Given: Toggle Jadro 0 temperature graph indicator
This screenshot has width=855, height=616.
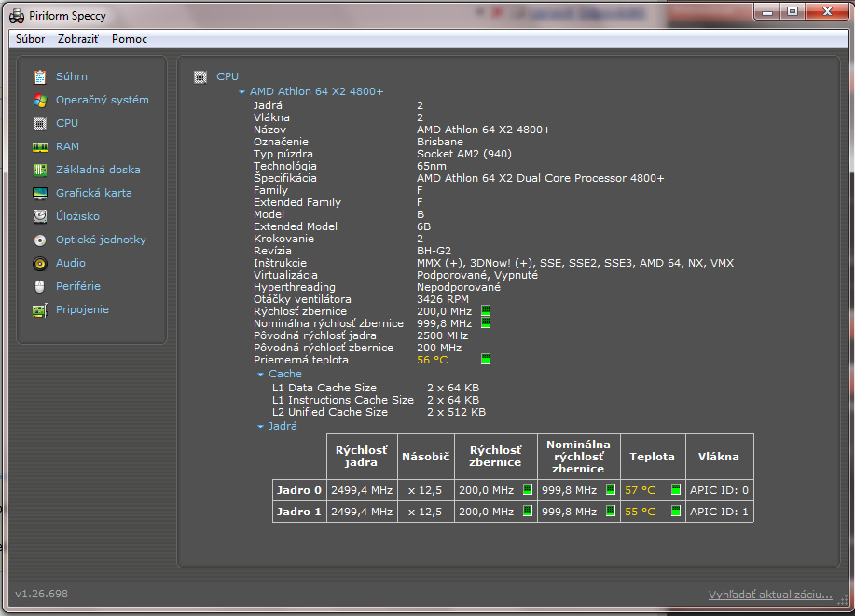Looking at the screenshot, I should point(676,489).
